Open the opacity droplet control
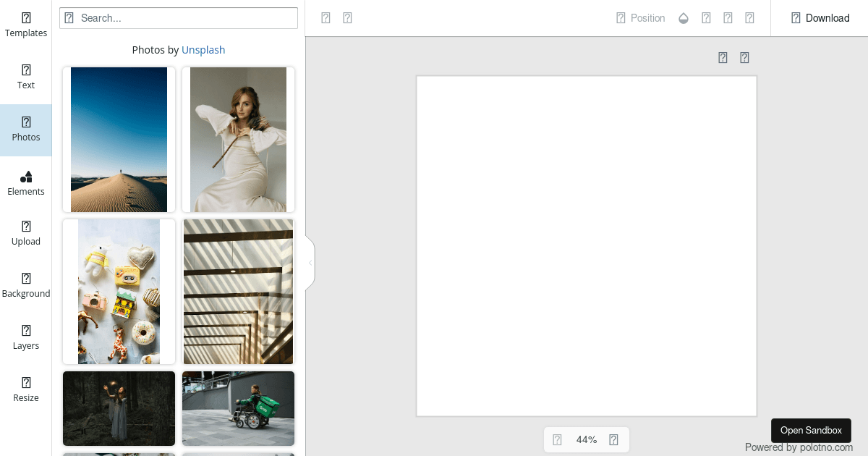 click(x=684, y=18)
